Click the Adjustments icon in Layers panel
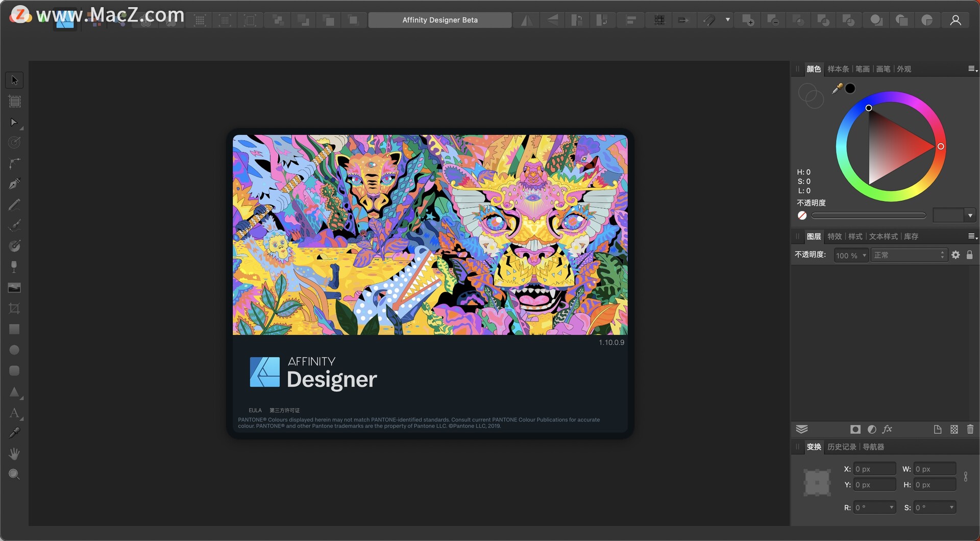 pos(872,430)
